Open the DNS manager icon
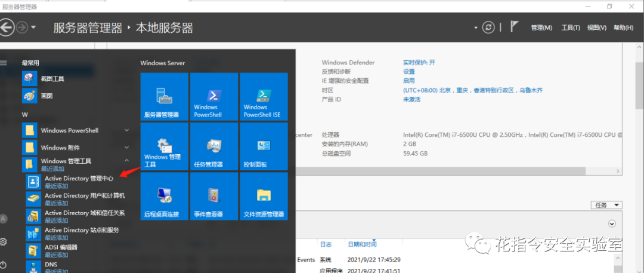Image resolution: width=644 pixels, height=273 pixels. [x=32, y=266]
